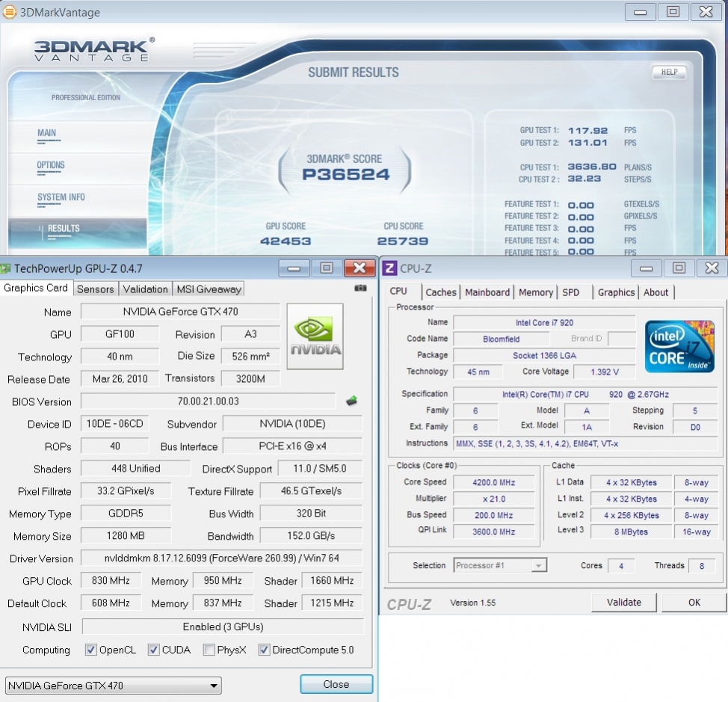728x702 pixels.
Task: Click the GPU name field NVIDIA GeForce GTX 470
Action: 181,311
